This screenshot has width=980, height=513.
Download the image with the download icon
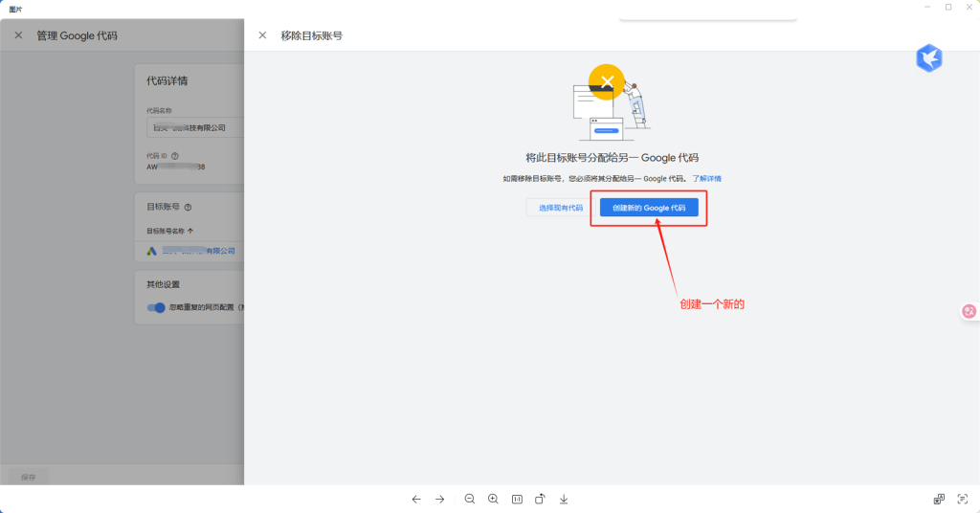click(x=564, y=500)
